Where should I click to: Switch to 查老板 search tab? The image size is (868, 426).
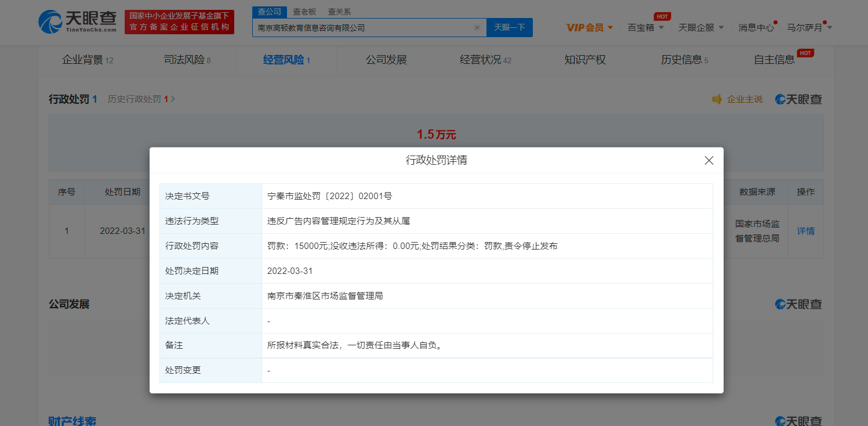[x=304, y=12]
